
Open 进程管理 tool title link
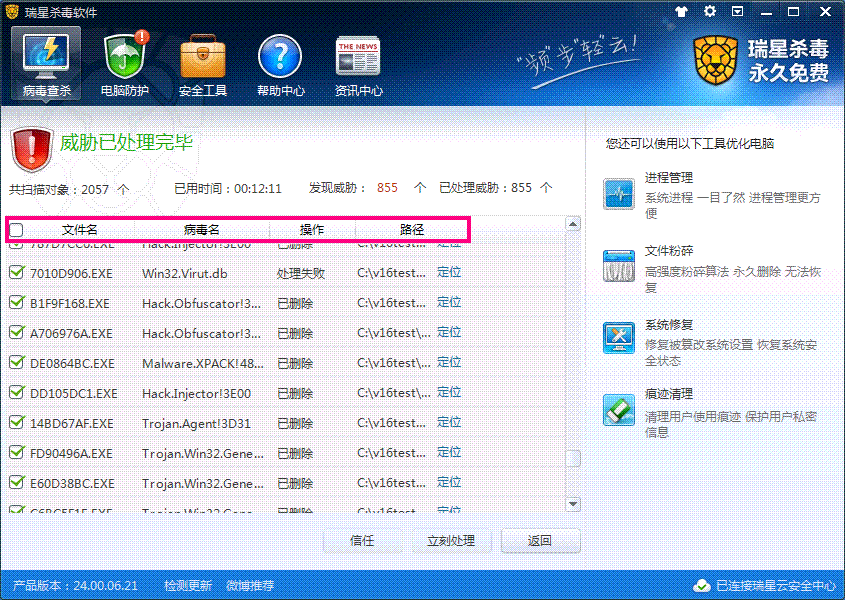tap(669, 178)
